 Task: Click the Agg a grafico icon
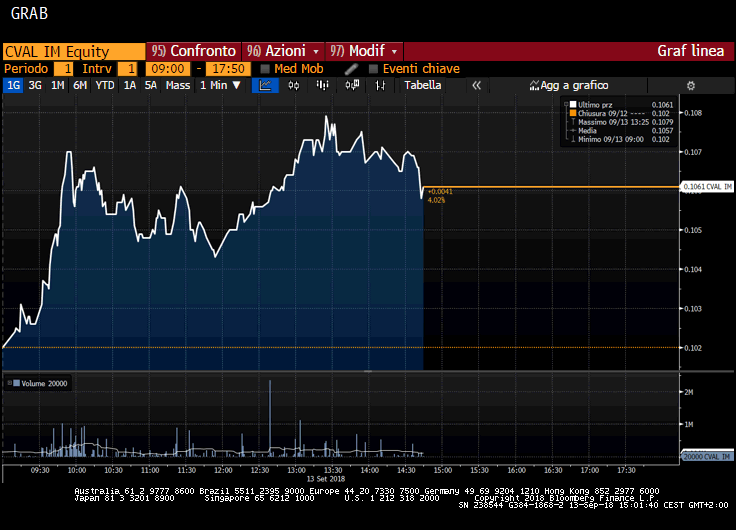click(536, 86)
